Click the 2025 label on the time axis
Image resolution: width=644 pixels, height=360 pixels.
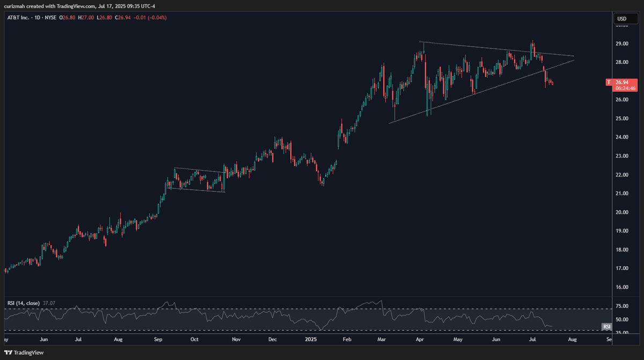[x=311, y=340]
